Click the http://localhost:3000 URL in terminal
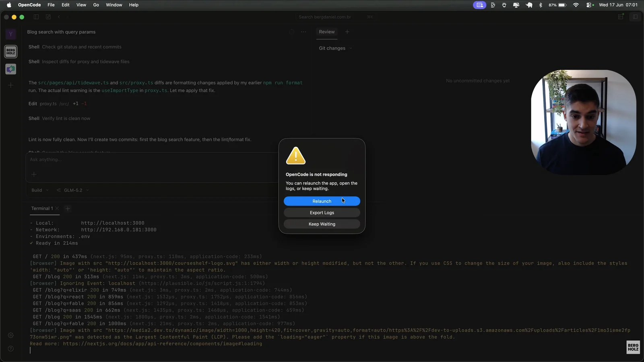This screenshot has height=362, width=644. 112,223
